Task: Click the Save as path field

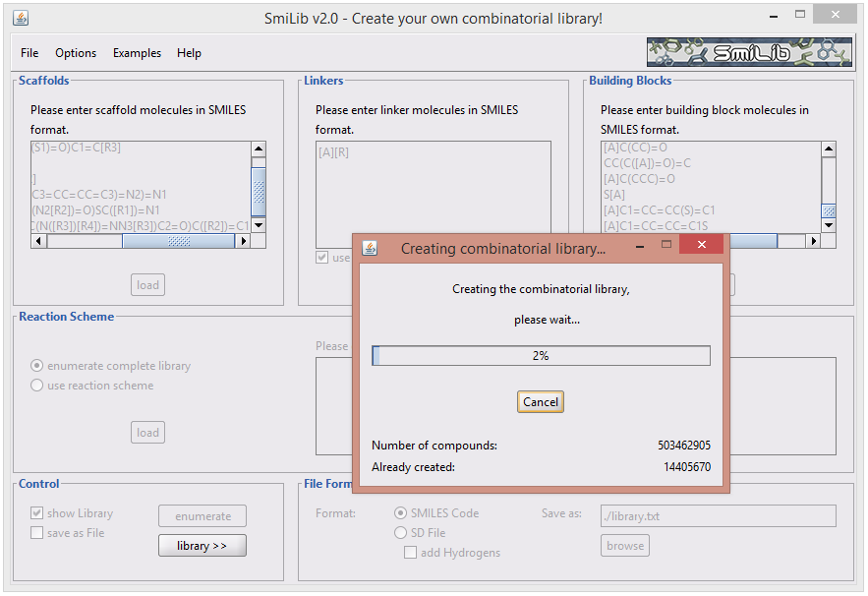Action: click(x=718, y=516)
